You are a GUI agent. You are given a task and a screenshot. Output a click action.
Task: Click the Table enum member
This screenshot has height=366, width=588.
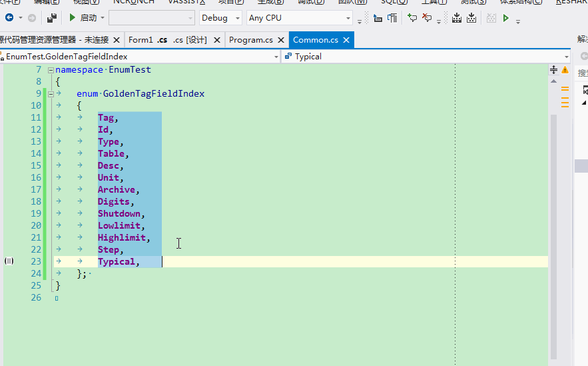(x=111, y=154)
